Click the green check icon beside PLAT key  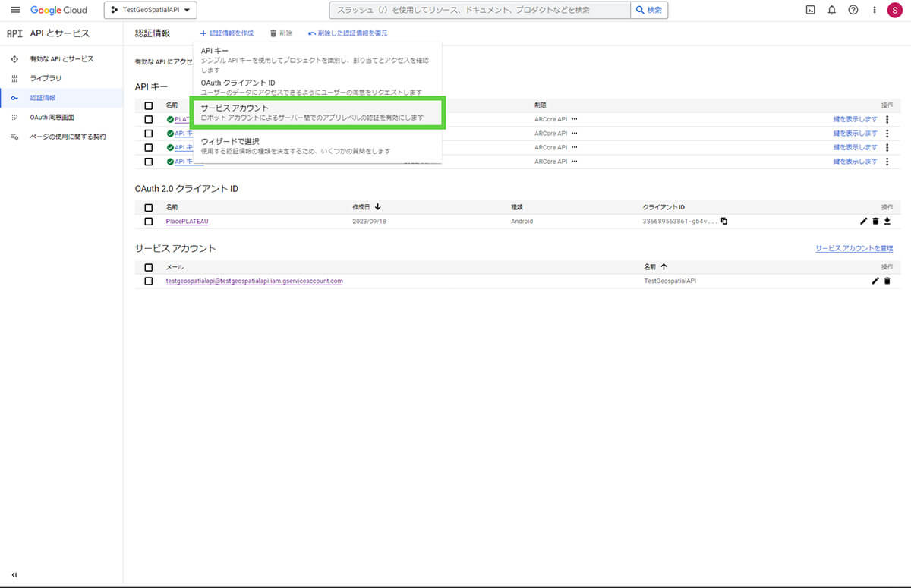[170, 119]
